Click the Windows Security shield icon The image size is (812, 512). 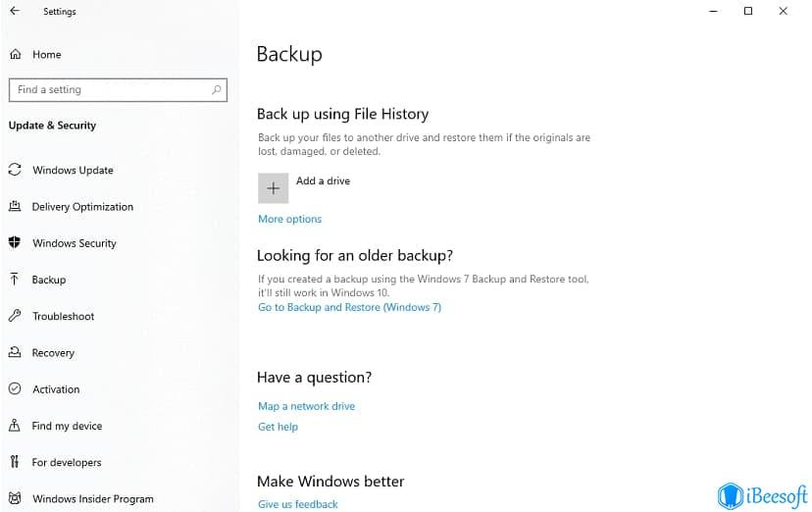point(15,242)
